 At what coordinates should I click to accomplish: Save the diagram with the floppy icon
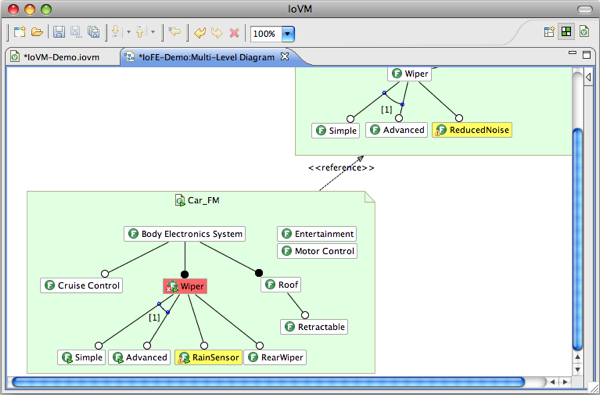coord(59,32)
